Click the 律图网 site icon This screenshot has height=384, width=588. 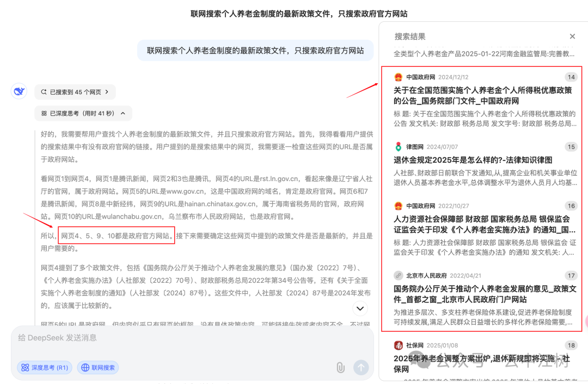point(398,147)
